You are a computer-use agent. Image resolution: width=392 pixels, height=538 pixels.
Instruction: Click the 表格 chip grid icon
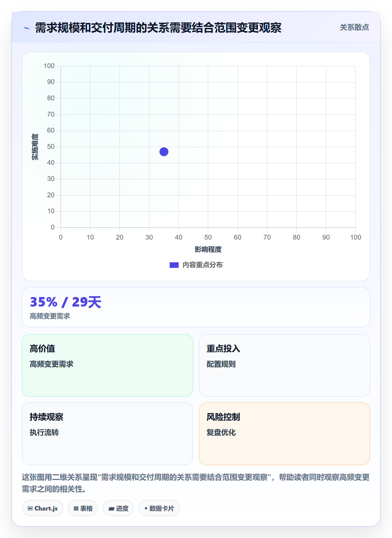coord(76,508)
